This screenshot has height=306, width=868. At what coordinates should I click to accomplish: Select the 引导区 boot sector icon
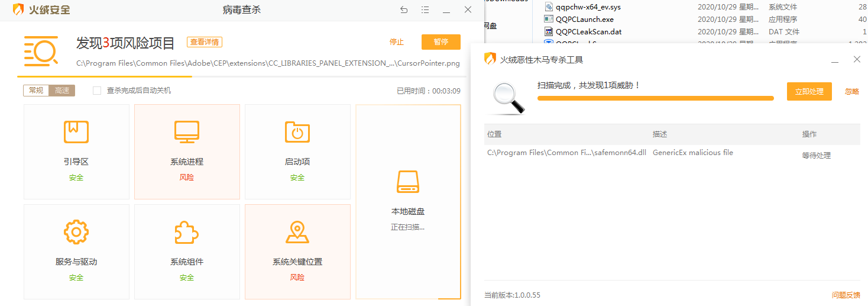(x=76, y=132)
